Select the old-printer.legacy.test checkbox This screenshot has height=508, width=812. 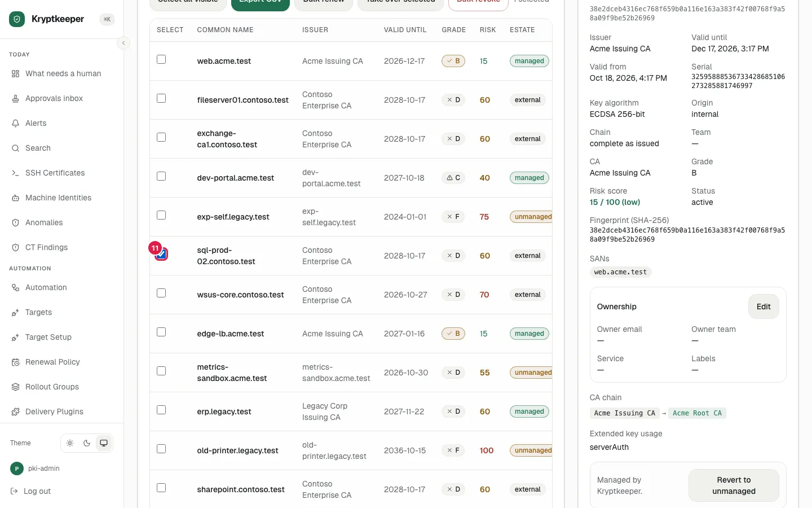coord(161,449)
